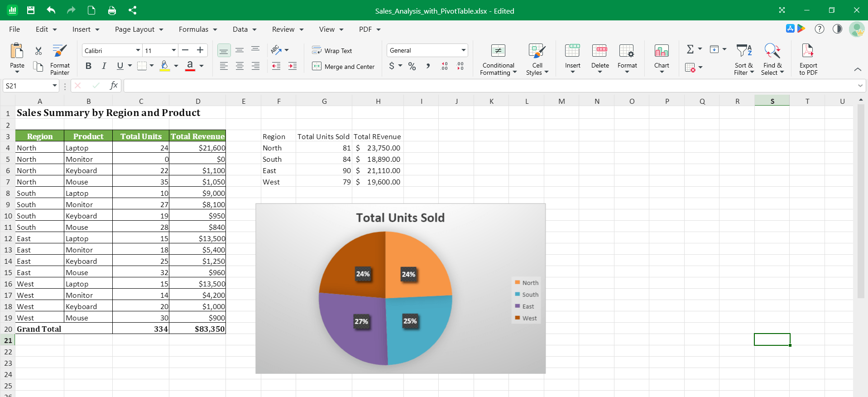Open the Formulas menu
868x397 pixels.
click(198, 29)
